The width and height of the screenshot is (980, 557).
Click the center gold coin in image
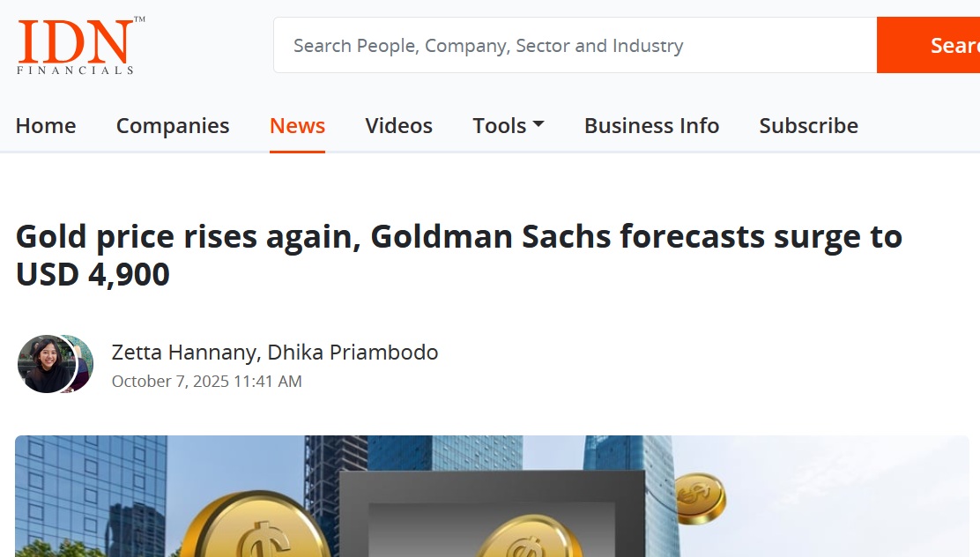[526, 538]
